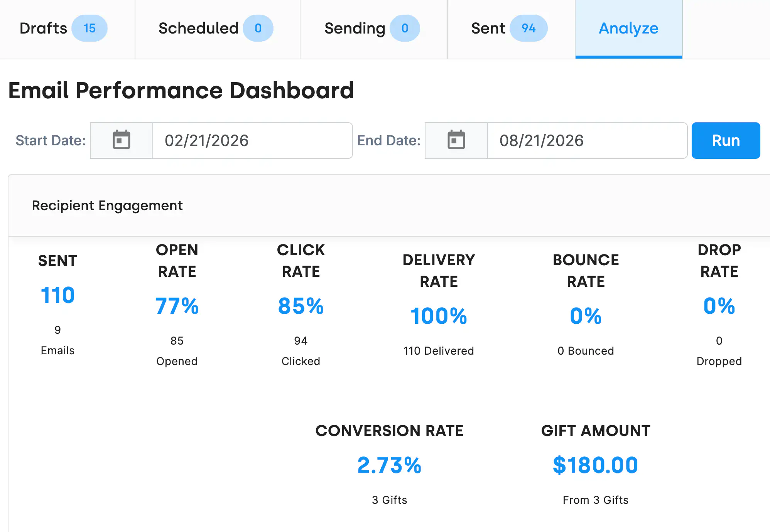Open the Start Date calendar picker icon

click(x=122, y=140)
